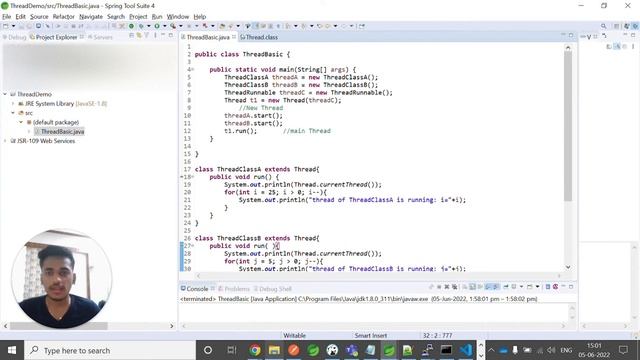The width and height of the screenshot is (640, 360).
Task: Open the Project menu
Action: (x=138, y=16)
